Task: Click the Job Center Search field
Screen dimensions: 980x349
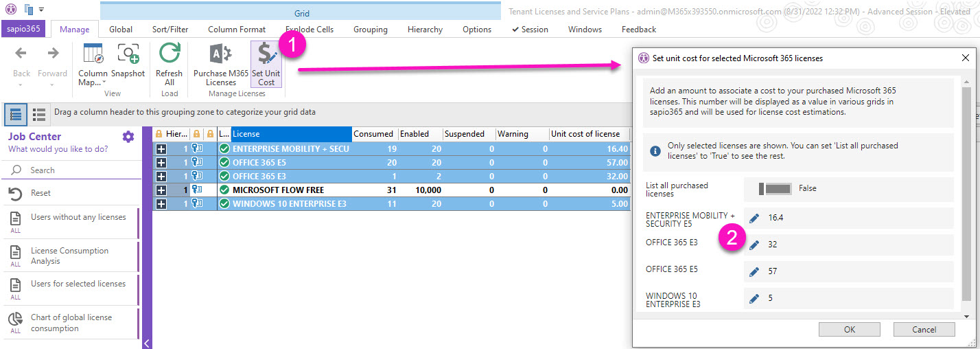Action: coord(71,170)
